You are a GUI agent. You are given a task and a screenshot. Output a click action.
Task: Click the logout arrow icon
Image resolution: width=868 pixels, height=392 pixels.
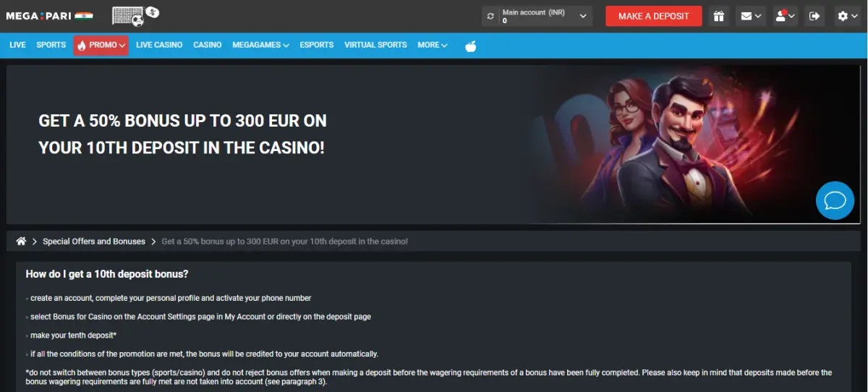[x=815, y=16]
